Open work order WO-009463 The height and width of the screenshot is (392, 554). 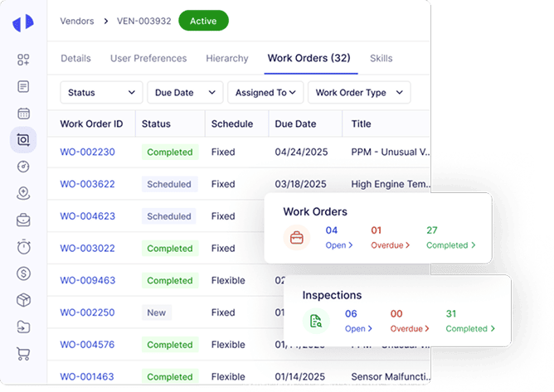[x=88, y=280]
